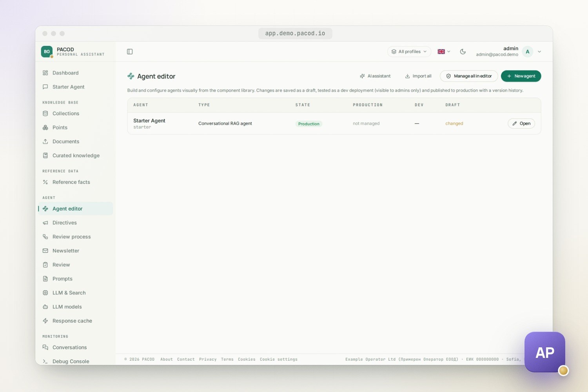Click the Review process icon
Screen dimensions: 588x392
pyautogui.click(x=45, y=237)
